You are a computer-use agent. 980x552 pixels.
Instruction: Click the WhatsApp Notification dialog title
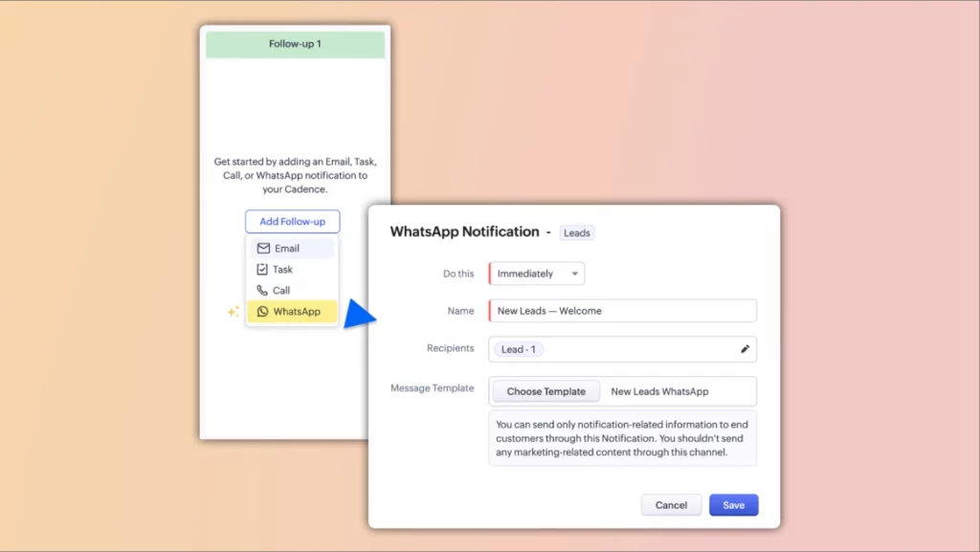464,232
